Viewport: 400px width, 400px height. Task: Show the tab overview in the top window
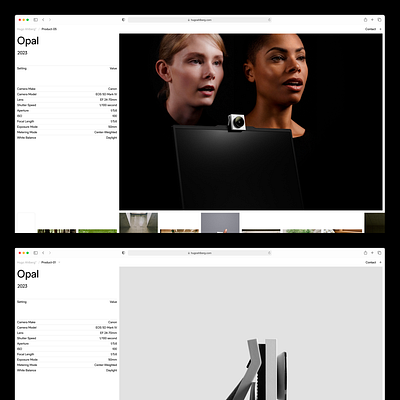[x=379, y=20]
